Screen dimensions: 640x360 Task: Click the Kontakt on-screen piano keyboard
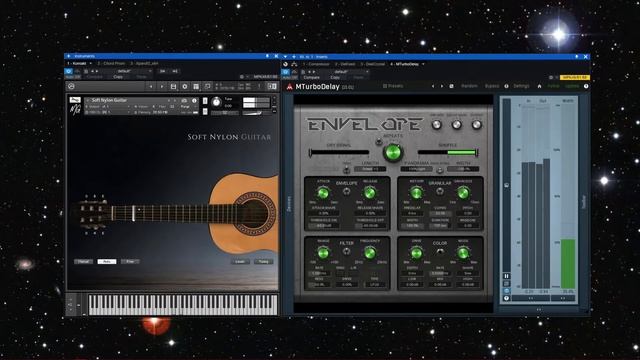tap(183, 304)
